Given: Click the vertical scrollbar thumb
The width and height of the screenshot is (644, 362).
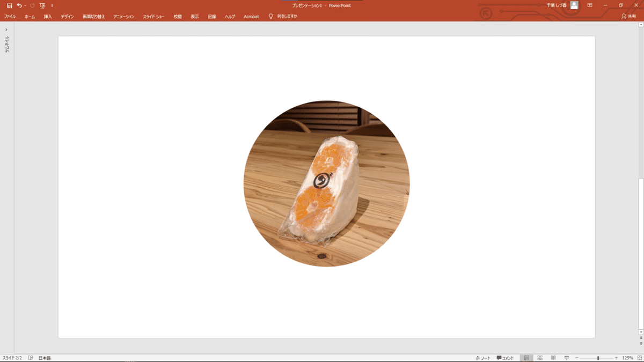Looking at the screenshot, I should (641, 253).
